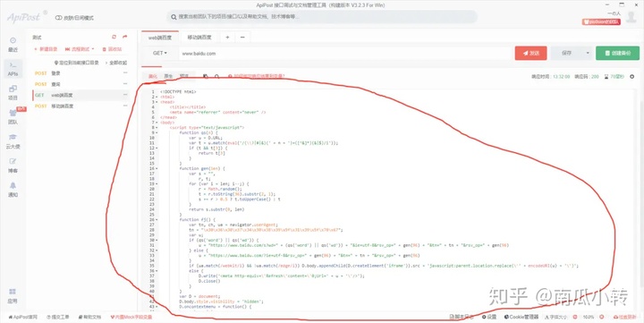Click 检查更新 check for updates

[x=624, y=318]
